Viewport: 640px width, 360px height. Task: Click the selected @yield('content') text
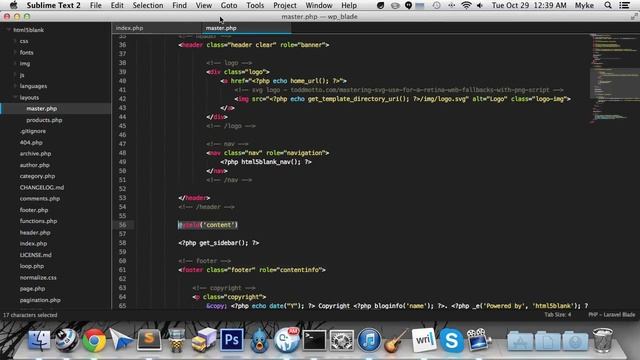[x=208, y=224]
